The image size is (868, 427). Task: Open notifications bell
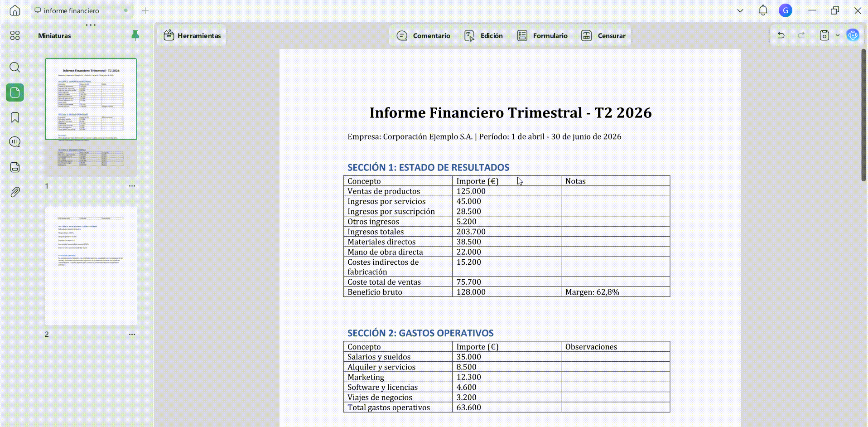[x=763, y=10]
